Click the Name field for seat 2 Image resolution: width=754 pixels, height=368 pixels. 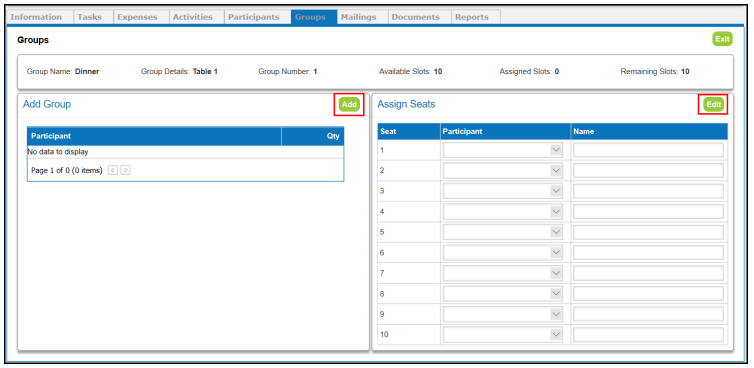648,171
